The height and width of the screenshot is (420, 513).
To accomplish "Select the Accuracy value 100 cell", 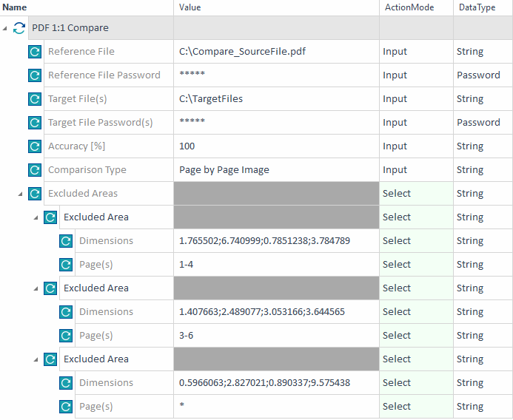I will click(275, 146).
